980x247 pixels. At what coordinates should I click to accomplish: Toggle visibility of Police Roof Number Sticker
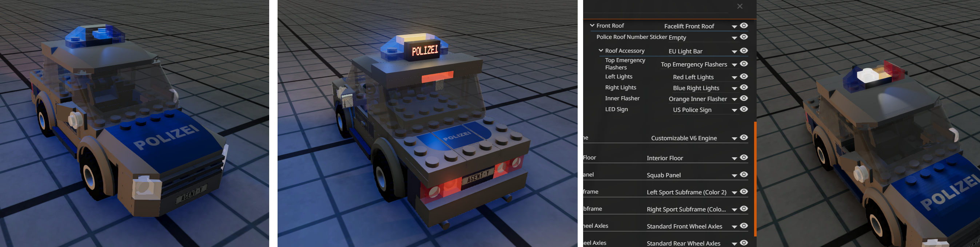coord(744,37)
